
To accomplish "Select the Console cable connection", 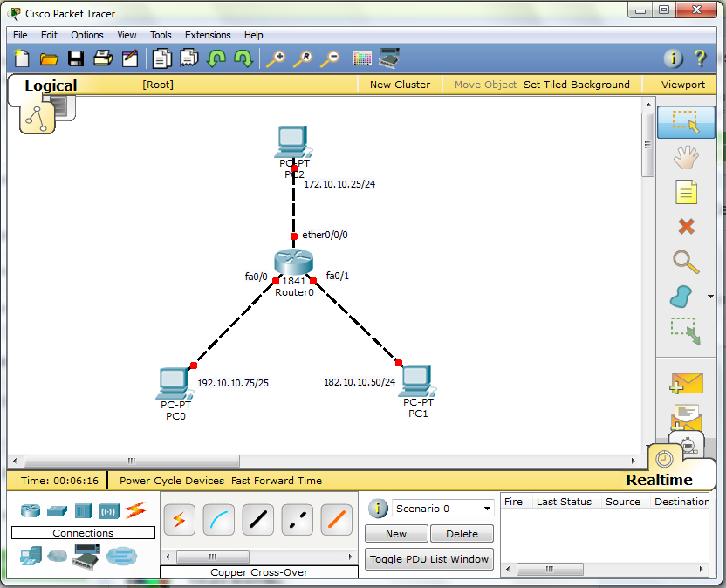I will [x=219, y=519].
